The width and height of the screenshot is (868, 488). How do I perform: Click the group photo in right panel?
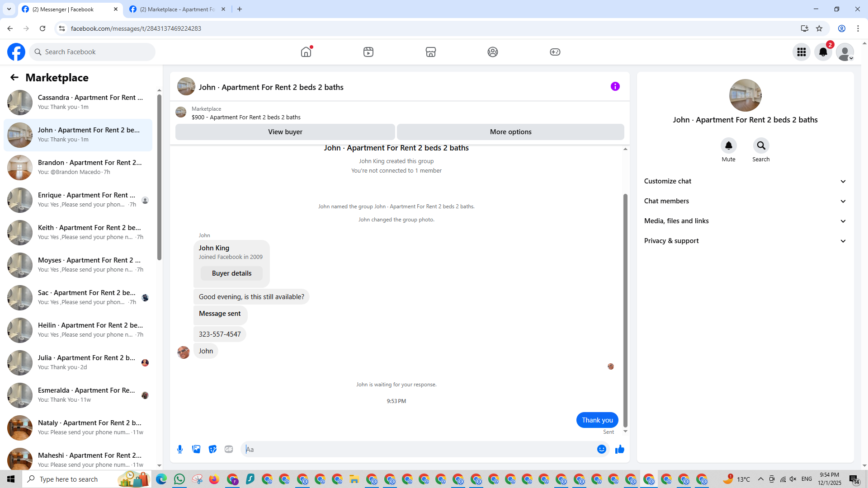745,95
